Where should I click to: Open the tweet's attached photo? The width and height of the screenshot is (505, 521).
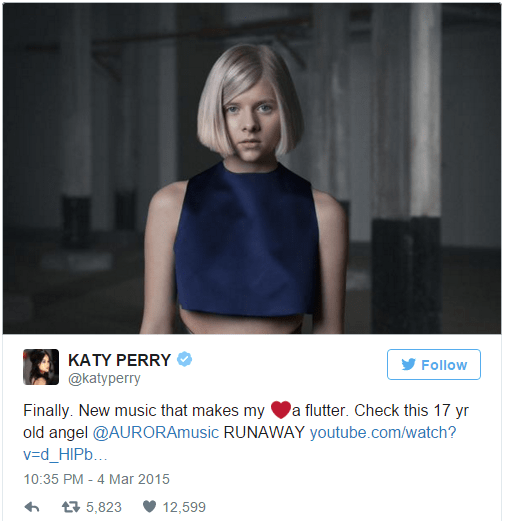pyautogui.click(x=252, y=168)
